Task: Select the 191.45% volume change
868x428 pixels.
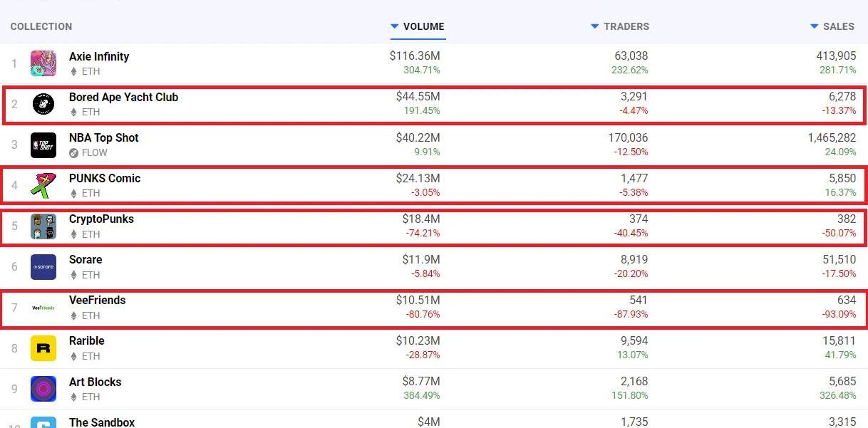Action: pyautogui.click(x=422, y=110)
